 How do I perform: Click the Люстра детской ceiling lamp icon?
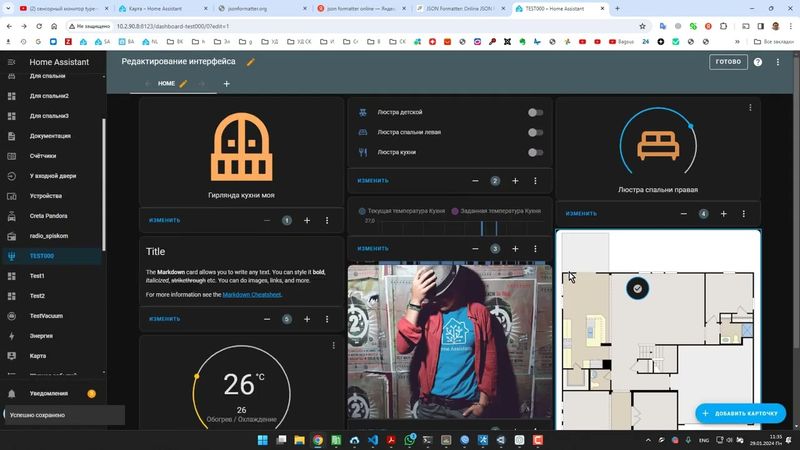(x=363, y=112)
